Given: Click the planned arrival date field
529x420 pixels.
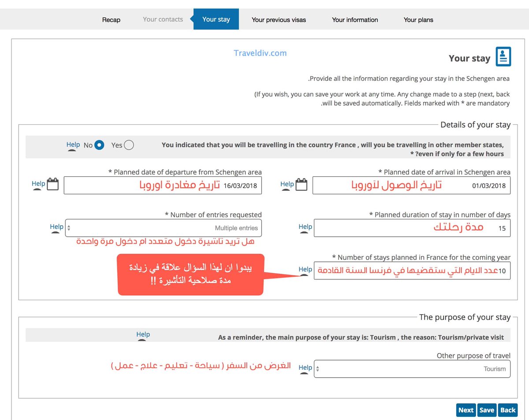Looking at the screenshot, I should (412, 186).
